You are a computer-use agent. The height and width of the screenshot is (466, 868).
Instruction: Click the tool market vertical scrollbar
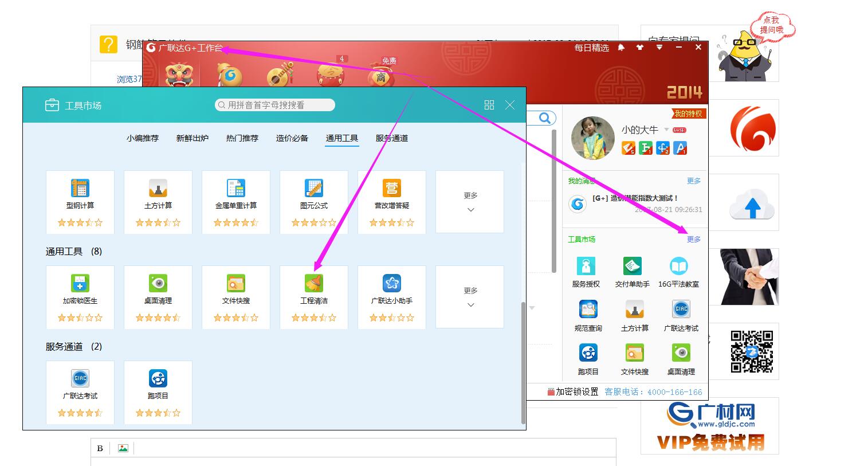523,362
